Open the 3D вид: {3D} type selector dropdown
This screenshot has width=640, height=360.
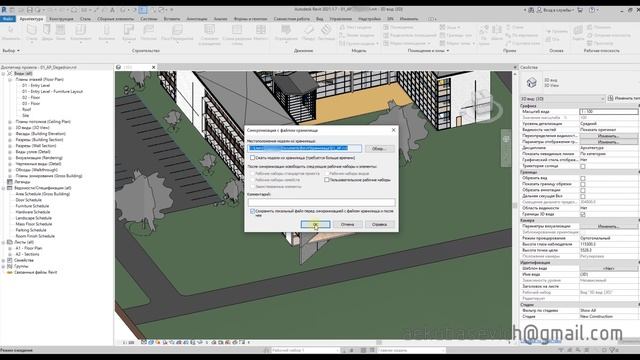click(x=562, y=99)
